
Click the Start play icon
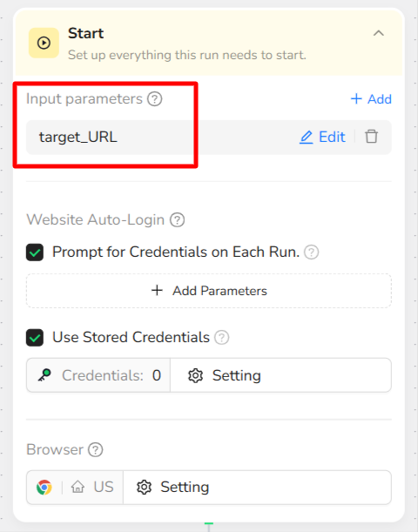(44, 43)
